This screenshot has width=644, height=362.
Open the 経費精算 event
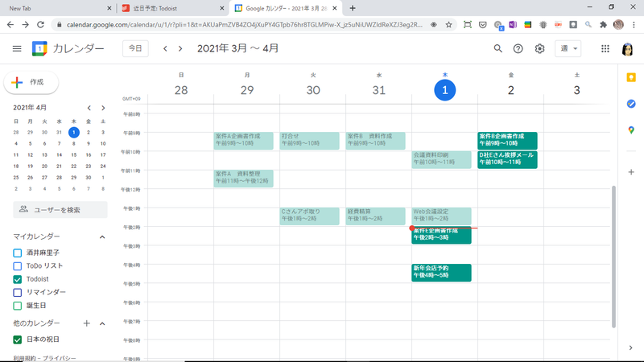coord(375,216)
